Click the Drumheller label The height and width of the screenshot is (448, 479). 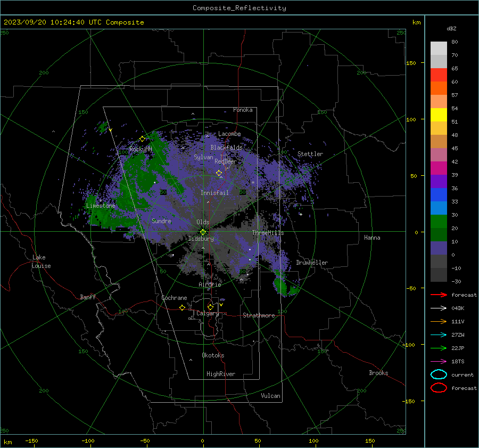(x=312, y=263)
